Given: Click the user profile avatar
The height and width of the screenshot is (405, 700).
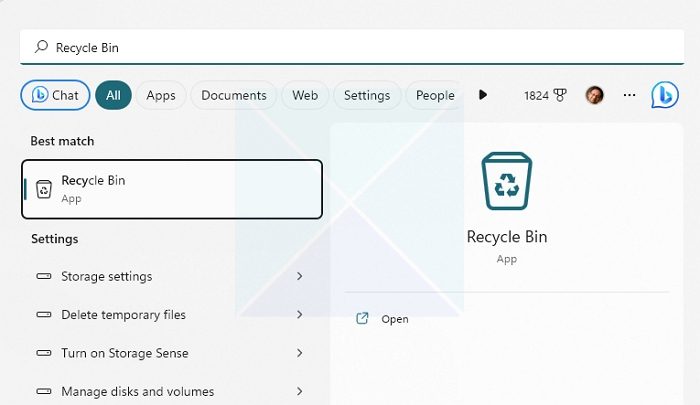Looking at the screenshot, I should (594, 95).
